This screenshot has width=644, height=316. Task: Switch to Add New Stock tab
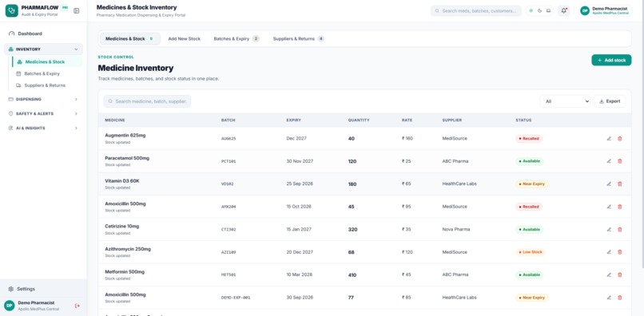[x=185, y=39]
